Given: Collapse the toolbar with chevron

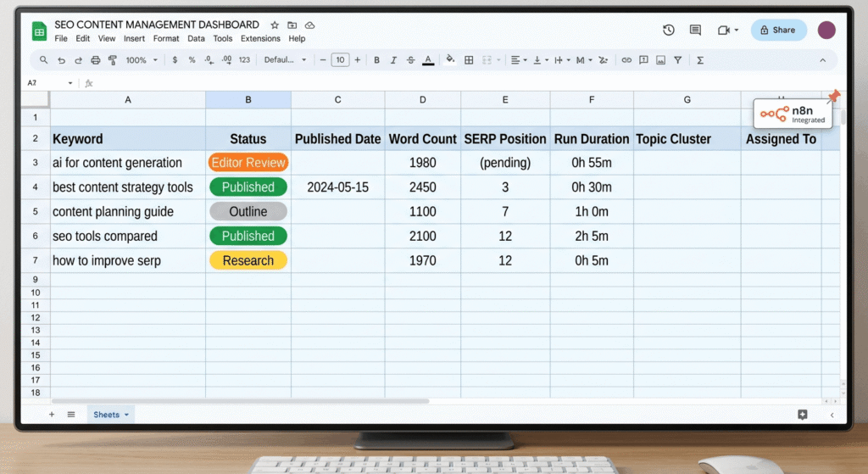Looking at the screenshot, I should coord(822,60).
